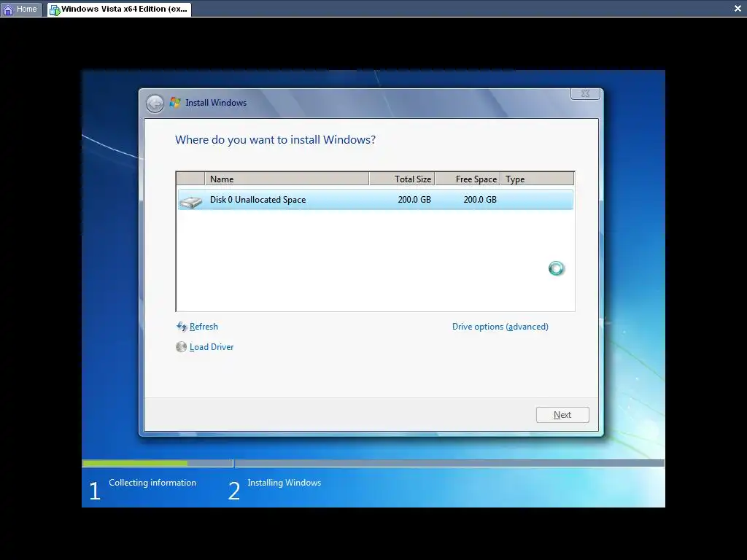Click the Windows flag icon in title bar

pyautogui.click(x=175, y=102)
